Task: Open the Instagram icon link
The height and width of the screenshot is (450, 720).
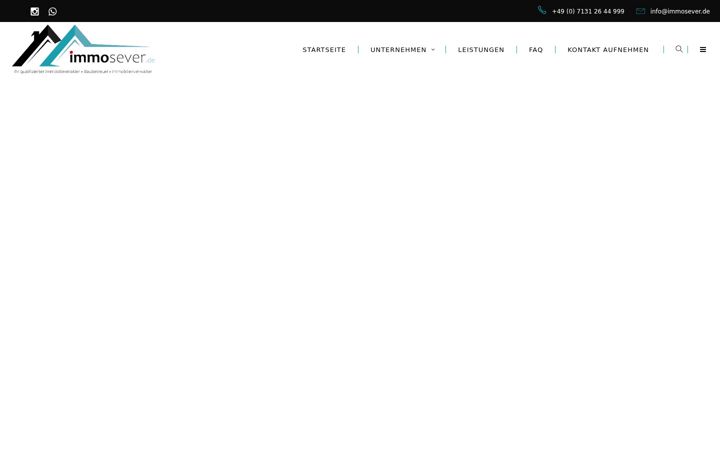Action: coord(34,11)
